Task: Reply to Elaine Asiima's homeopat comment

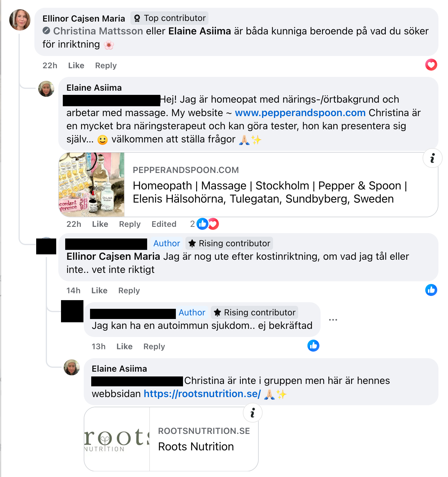Action: tap(130, 224)
